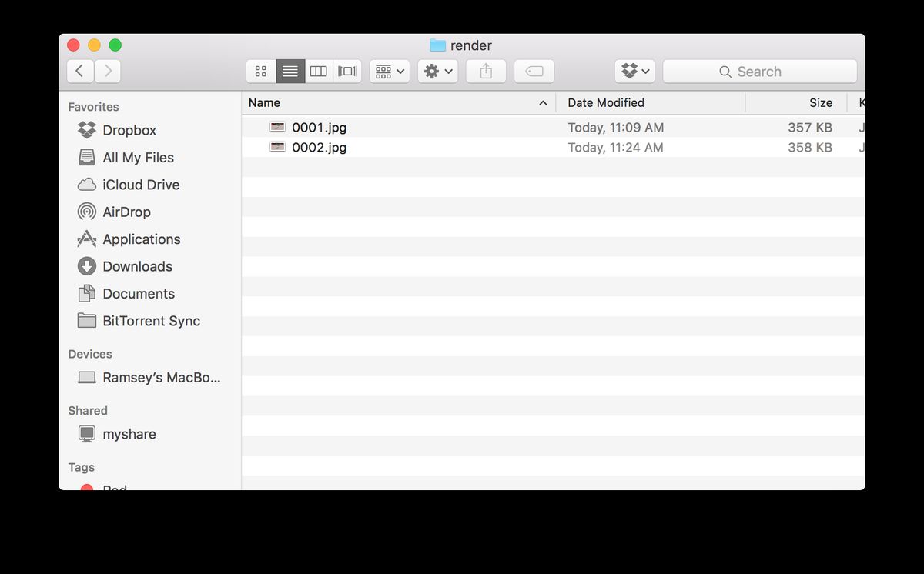The height and width of the screenshot is (574, 924).
Task: Click the Share toolbar button
Action: click(486, 72)
